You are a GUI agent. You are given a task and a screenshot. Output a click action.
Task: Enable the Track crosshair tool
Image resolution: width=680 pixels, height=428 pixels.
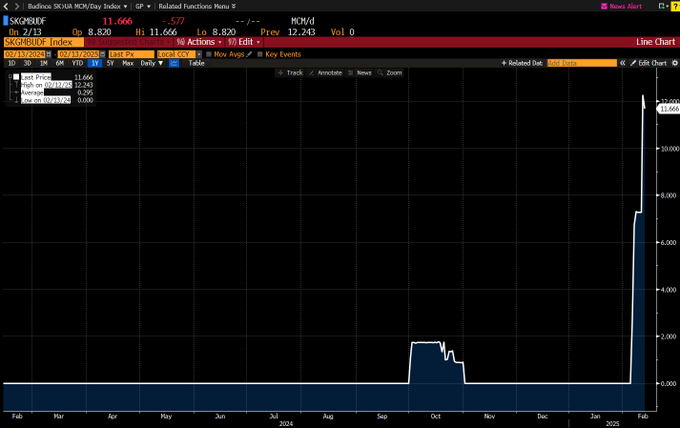[x=290, y=73]
